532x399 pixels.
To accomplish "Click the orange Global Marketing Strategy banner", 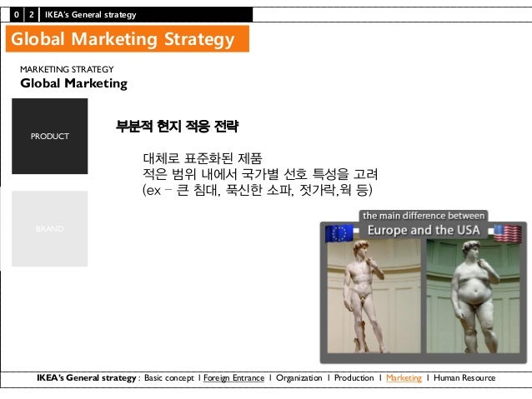I will (x=128, y=38).
